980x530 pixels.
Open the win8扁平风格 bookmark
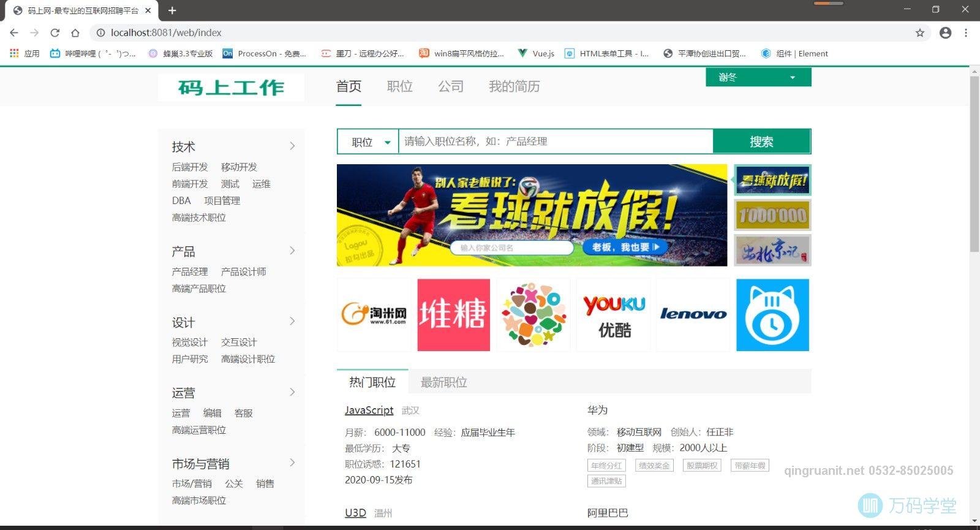462,53
